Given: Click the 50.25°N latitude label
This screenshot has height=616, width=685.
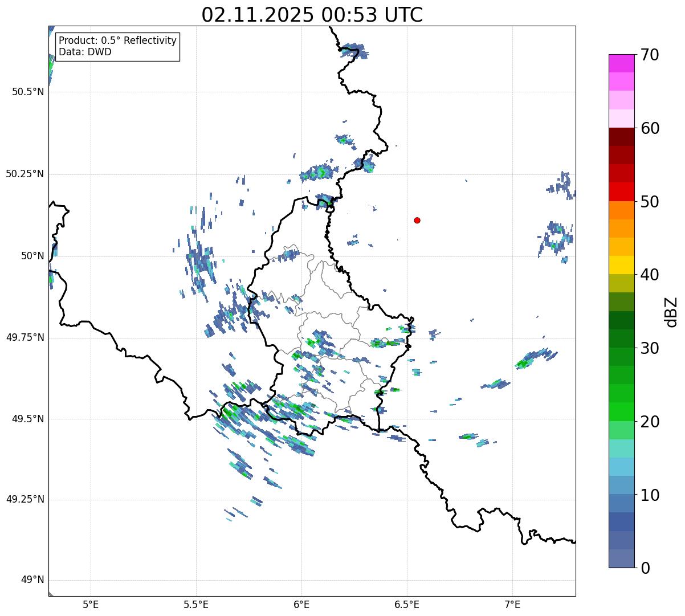Looking at the screenshot, I should (x=25, y=174).
